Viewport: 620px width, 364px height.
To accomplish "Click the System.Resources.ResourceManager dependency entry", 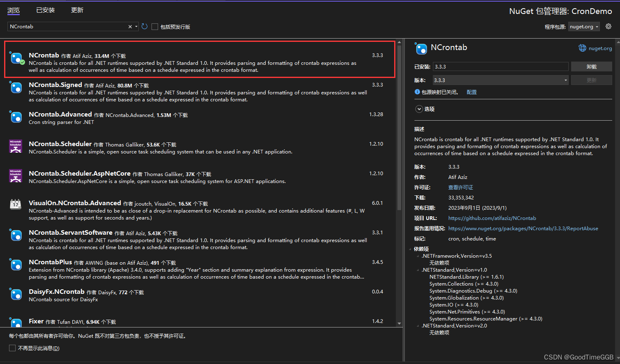I will coord(486,319).
